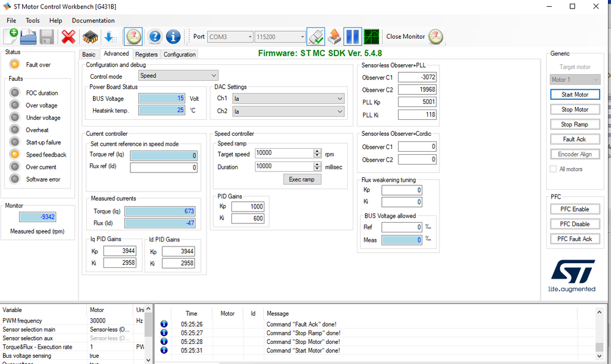Click the highlighted monitor gauge toolbar icon
Screen dimensions: 611x364
click(133, 37)
